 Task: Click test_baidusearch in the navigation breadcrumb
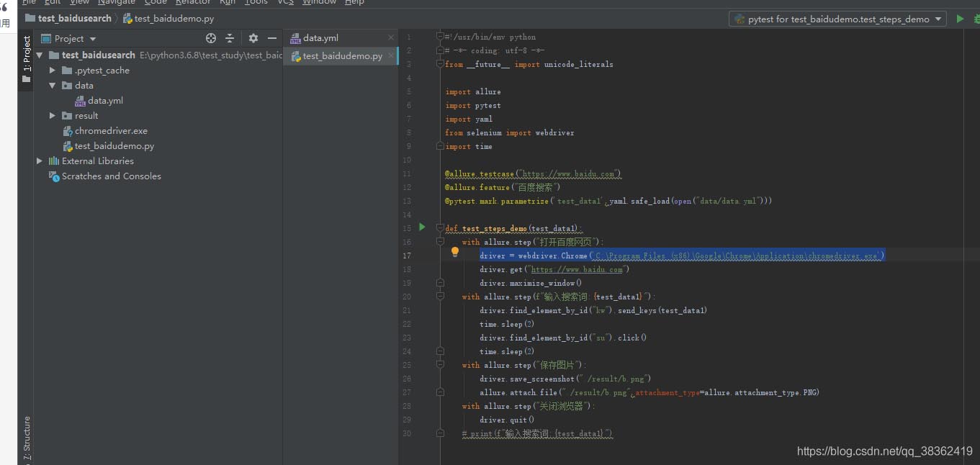(x=74, y=19)
